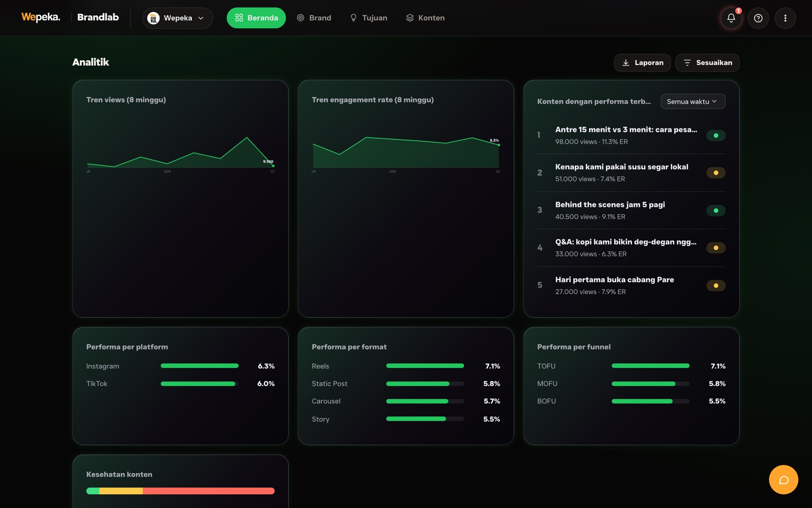Toggle status for Antre 15 menit item
Screen dimensions: 812x508
coord(716,136)
